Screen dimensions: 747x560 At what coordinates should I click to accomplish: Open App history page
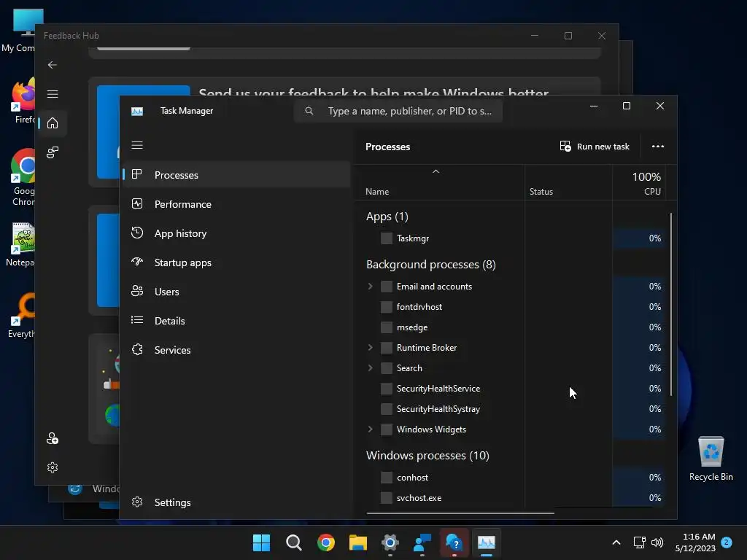coord(237,233)
